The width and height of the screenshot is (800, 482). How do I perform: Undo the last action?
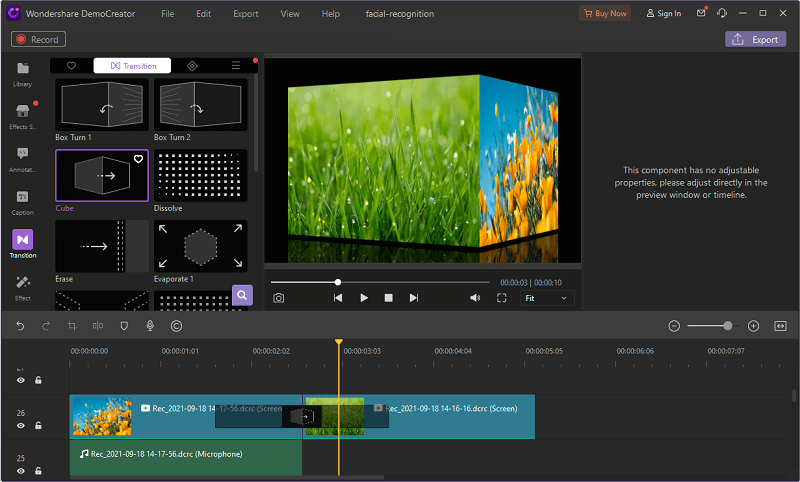[20, 326]
